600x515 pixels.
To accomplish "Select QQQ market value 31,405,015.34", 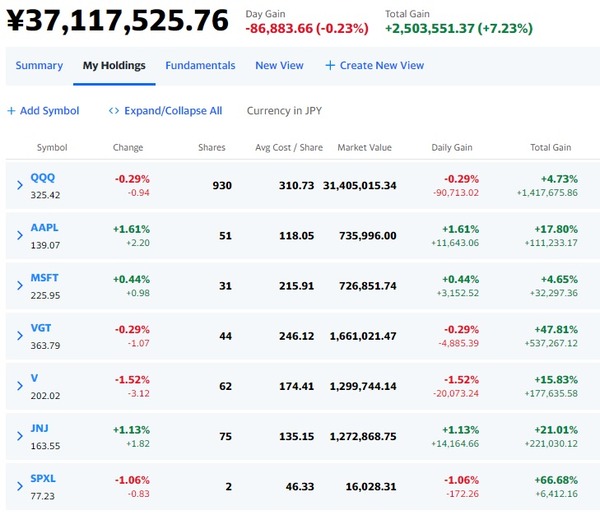I will (359, 186).
